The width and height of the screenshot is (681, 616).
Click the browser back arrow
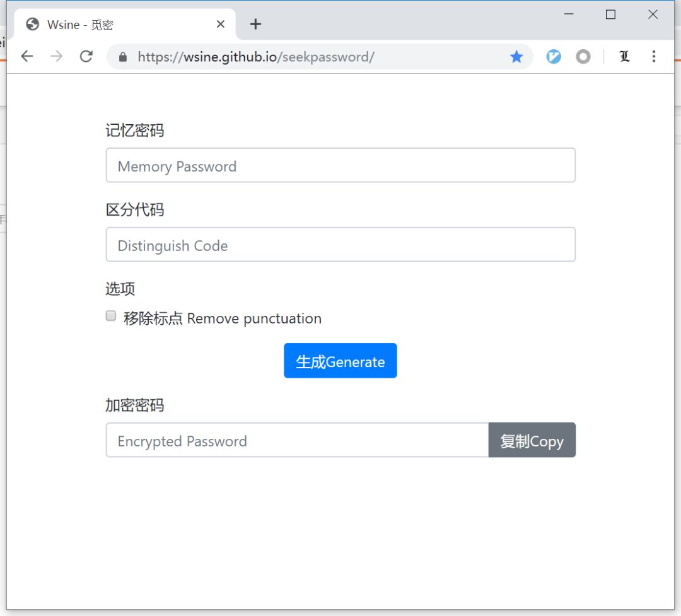26,56
